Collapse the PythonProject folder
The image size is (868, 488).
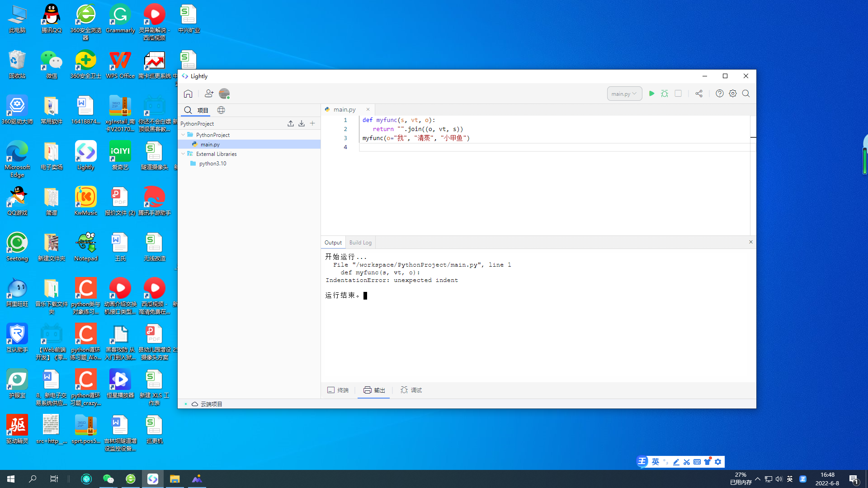pos(183,135)
